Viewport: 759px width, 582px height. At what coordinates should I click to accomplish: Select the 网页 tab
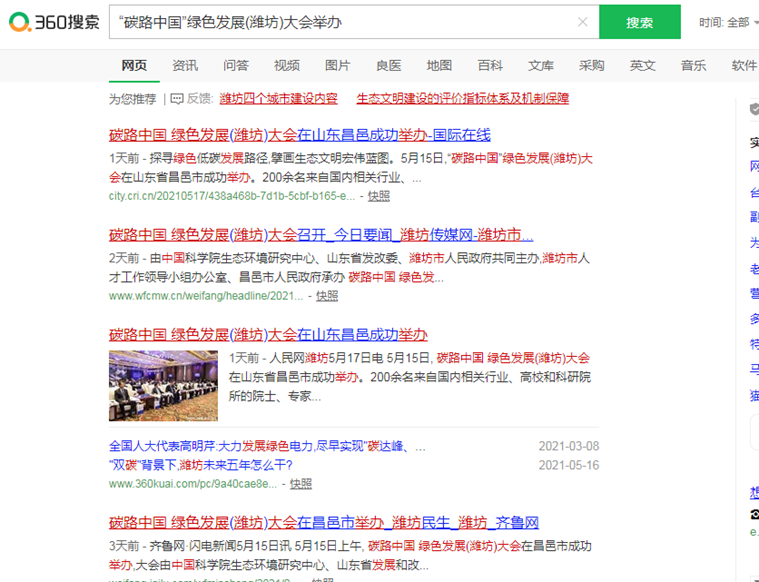tap(134, 65)
